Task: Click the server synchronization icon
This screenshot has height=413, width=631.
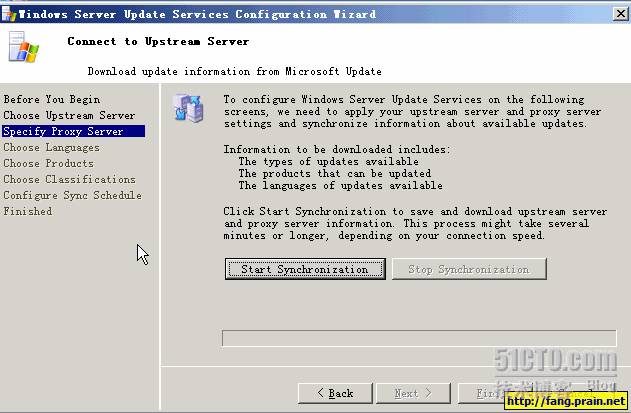Action: (188, 108)
